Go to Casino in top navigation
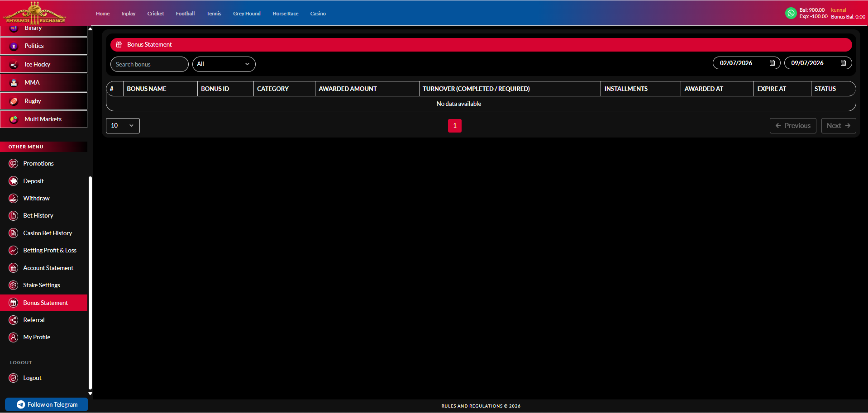 [318, 14]
